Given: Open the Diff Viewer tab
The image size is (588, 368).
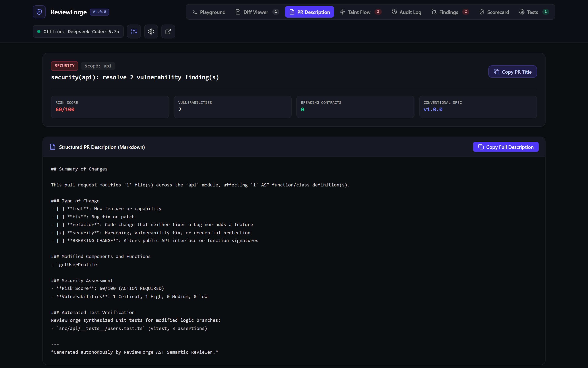Looking at the screenshot, I should click(257, 12).
